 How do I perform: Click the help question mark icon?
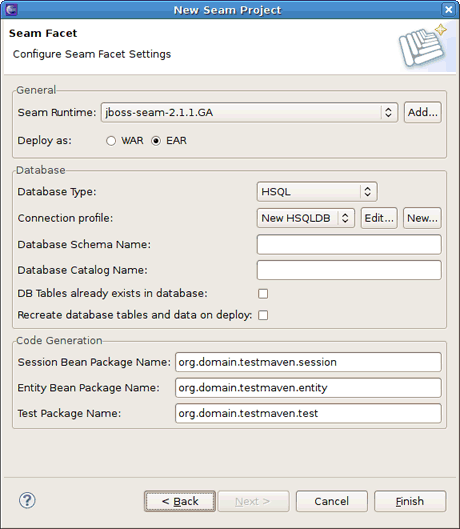point(27,500)
